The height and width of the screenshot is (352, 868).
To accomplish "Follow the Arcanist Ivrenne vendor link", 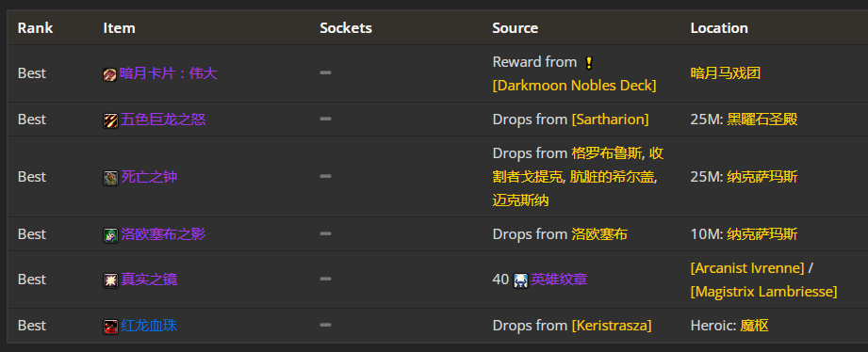I will coord(747,268).
